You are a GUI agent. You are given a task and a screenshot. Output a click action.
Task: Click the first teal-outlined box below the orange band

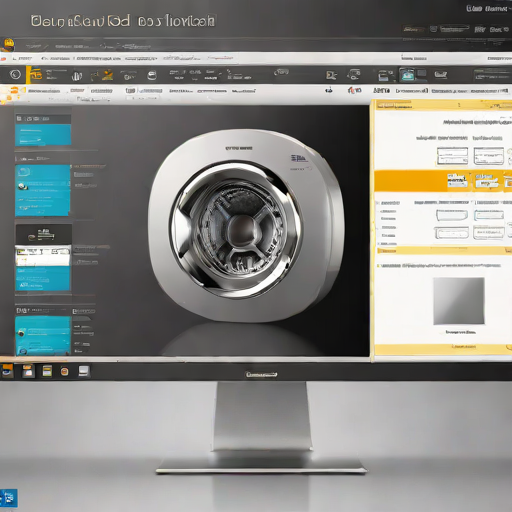coord(489,215)
